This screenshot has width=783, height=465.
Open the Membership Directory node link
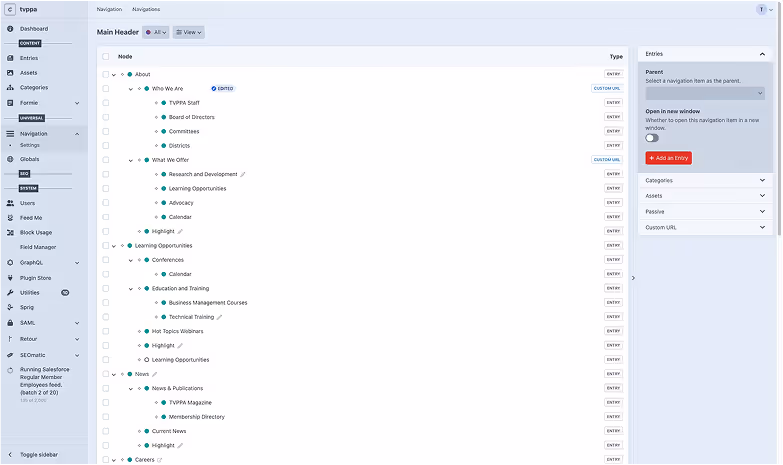point(196,417)
